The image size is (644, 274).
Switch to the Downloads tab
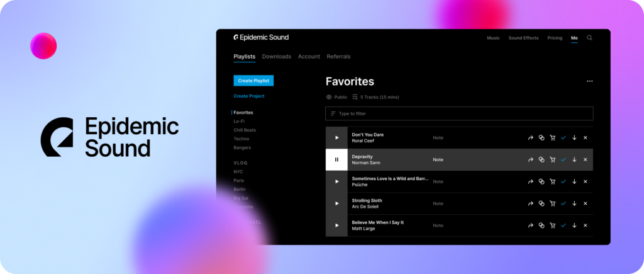tap(277, 57)
